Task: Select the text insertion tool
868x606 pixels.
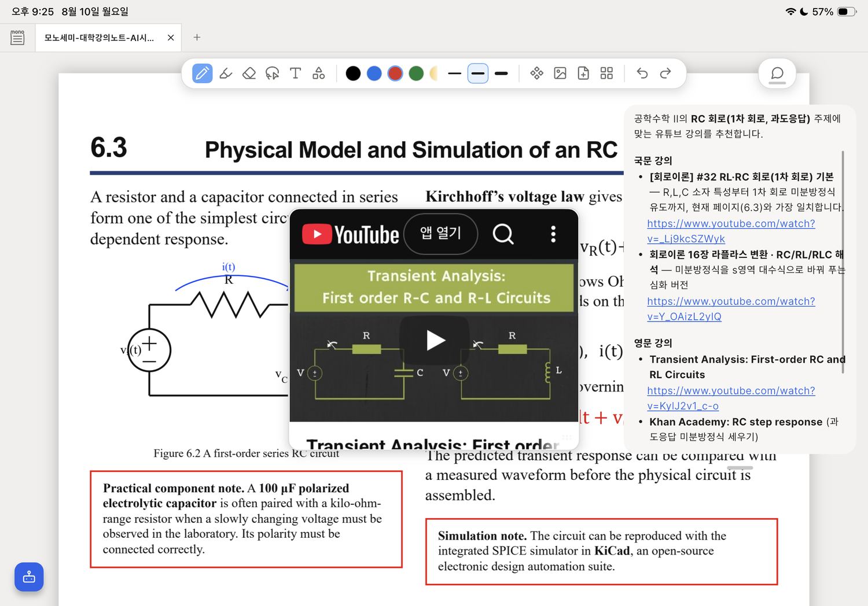Action: coord(295,73)
